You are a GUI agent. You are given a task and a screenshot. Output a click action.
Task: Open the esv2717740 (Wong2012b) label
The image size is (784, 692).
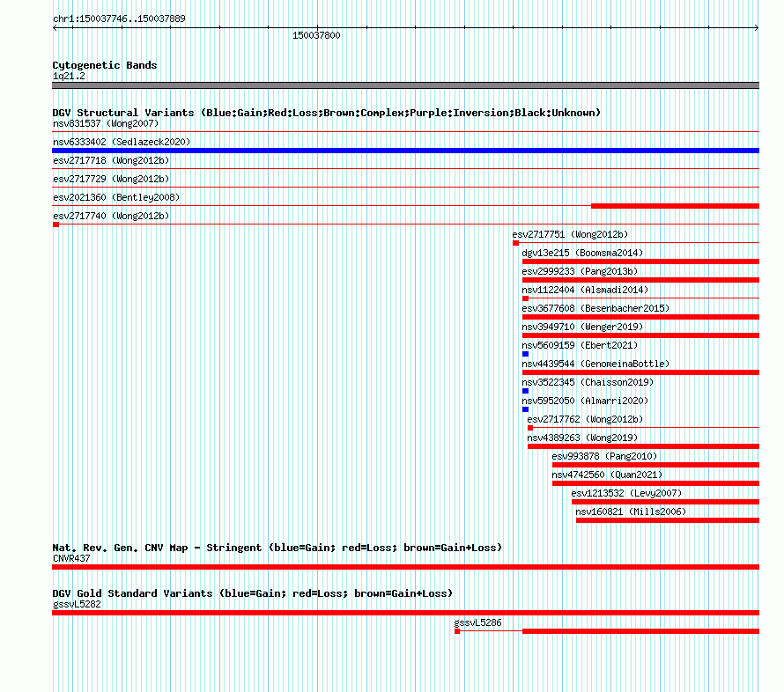coord(111,216)
